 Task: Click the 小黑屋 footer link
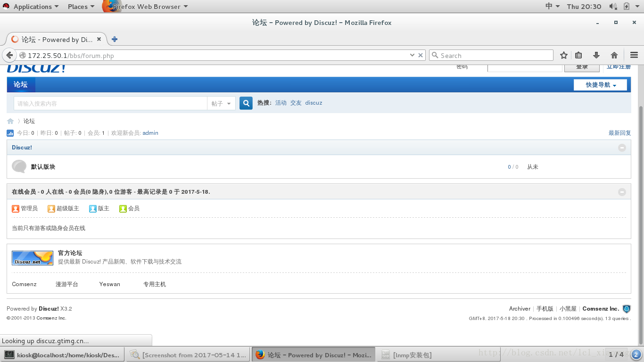(x=568, y=309)
